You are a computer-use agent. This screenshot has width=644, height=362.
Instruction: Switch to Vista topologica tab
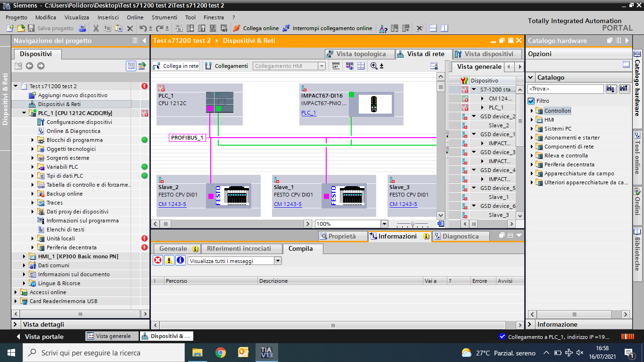(x=359, y=54)
